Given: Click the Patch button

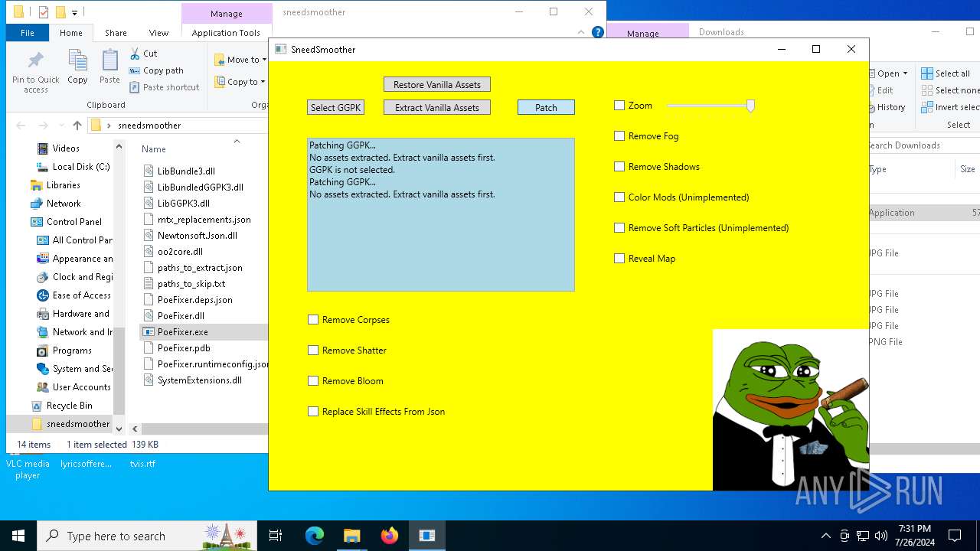Looking at the screenshot, I should (x=546, y=108).
